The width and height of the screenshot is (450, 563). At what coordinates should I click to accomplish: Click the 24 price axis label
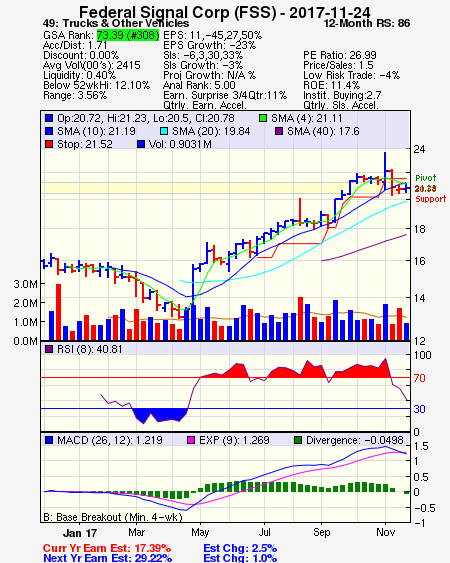coord(419,149)
